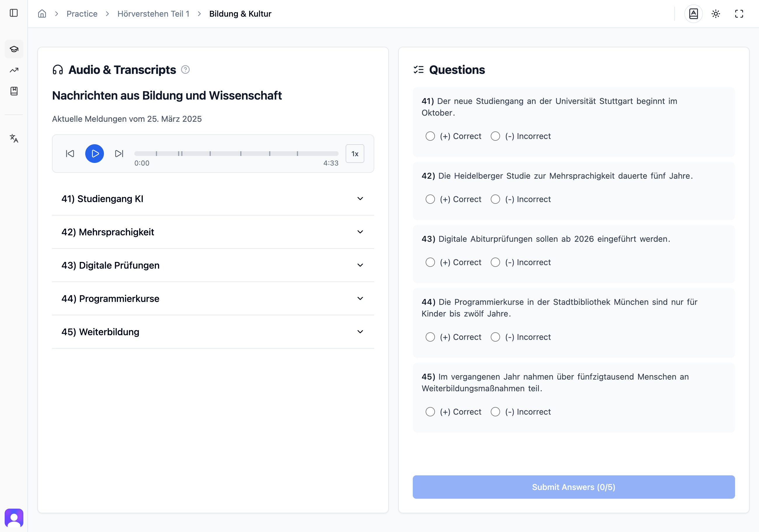Open the Practice breadcrumb link
Image resolution: width=759 pixels, height=532 pixels.
tap(82, 13)
